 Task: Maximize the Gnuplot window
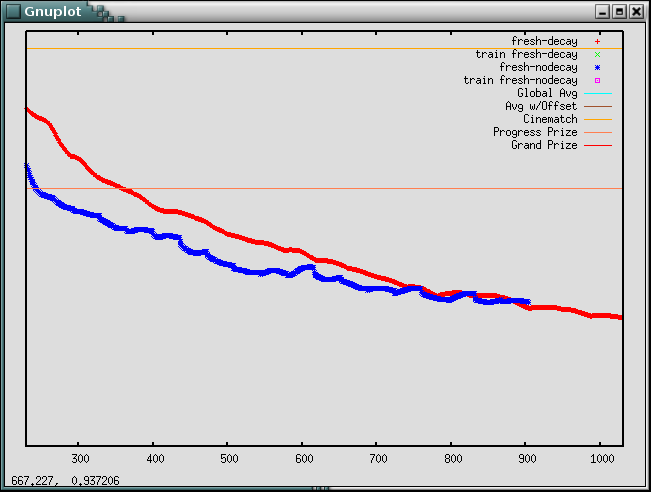pyautogui.click(x=619, y=11)
